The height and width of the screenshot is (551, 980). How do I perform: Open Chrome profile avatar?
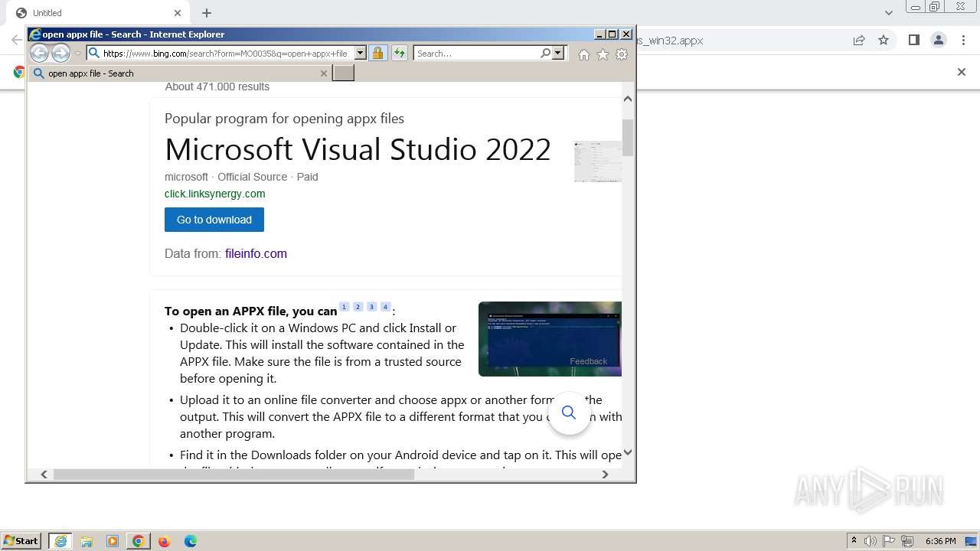pos(939,41)
